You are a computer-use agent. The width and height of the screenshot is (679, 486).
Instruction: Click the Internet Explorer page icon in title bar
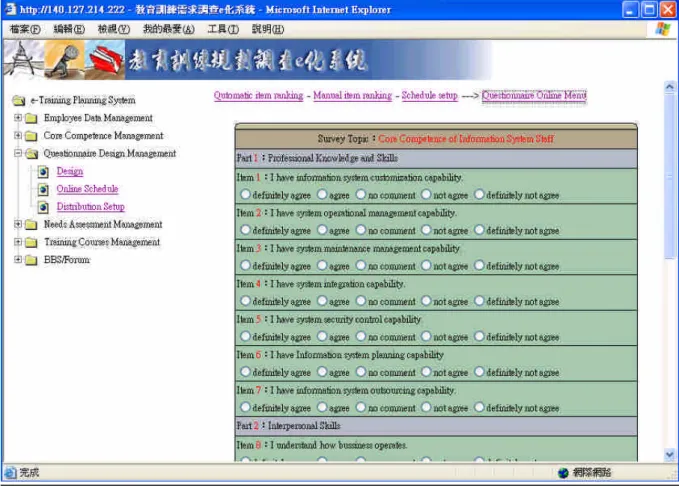coord(10,9)
